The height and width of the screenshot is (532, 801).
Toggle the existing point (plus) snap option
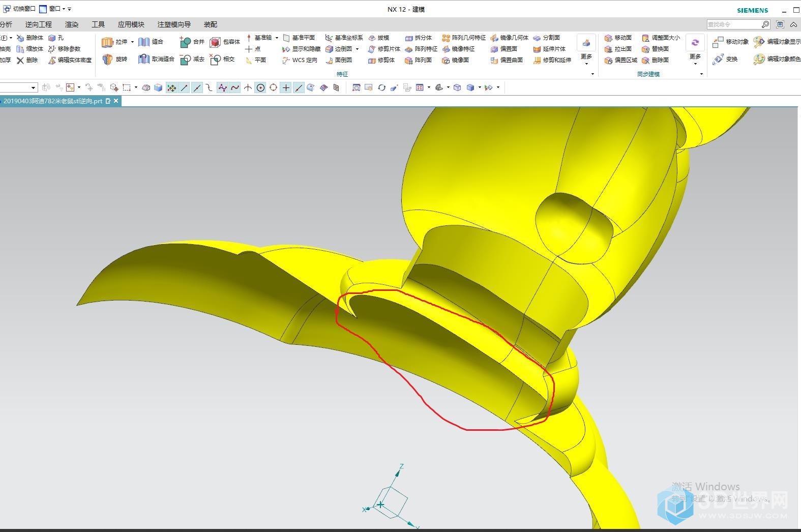286,87
